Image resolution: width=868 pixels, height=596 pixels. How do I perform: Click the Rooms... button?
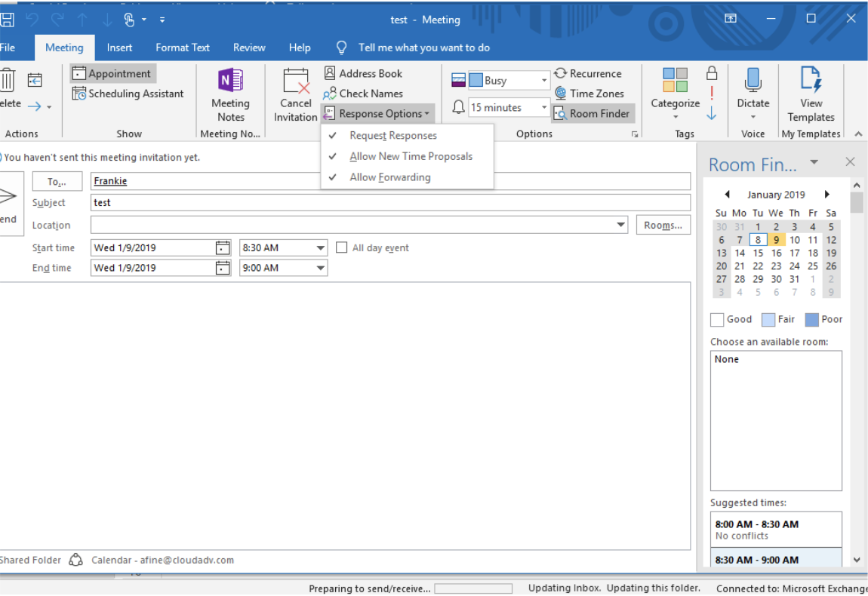(663, 225)
